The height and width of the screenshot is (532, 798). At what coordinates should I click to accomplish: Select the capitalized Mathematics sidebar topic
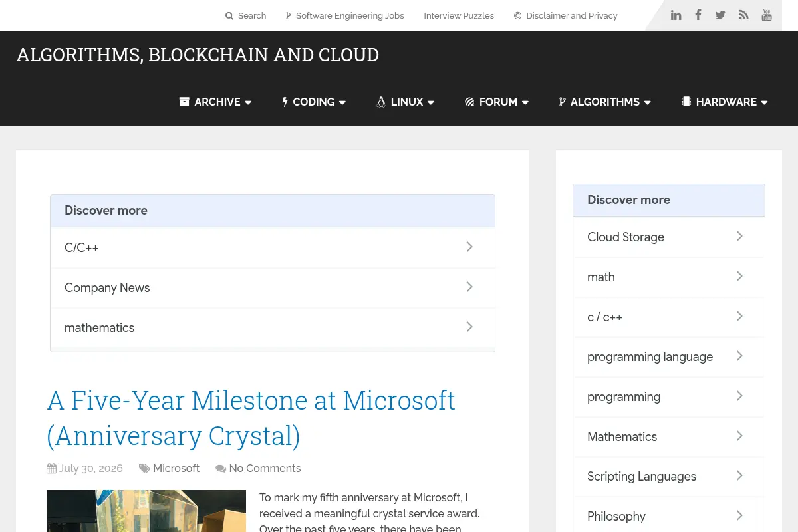[x=669, y=436]
